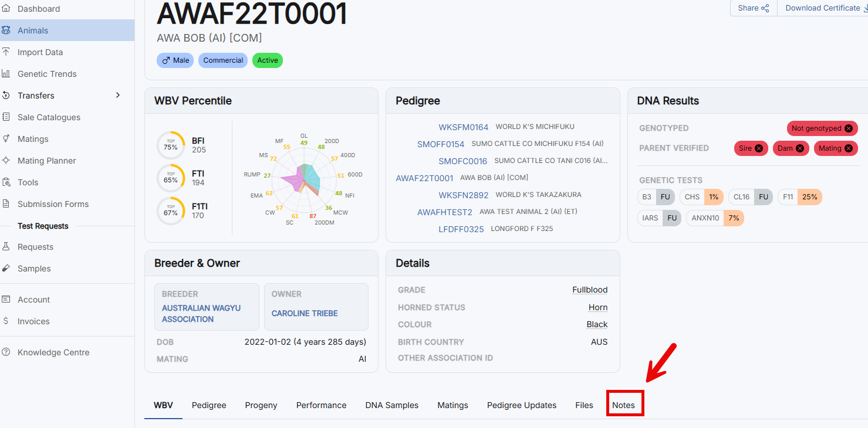Click the Invoices dollar icon
This screenshot has height=428, width=868.
click(x=6, y=321)
